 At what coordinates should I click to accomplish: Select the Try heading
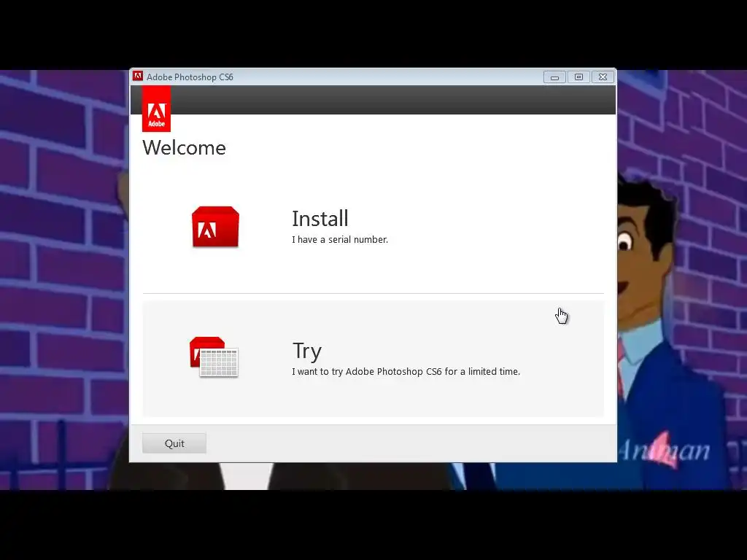click(x=307, y=351)
